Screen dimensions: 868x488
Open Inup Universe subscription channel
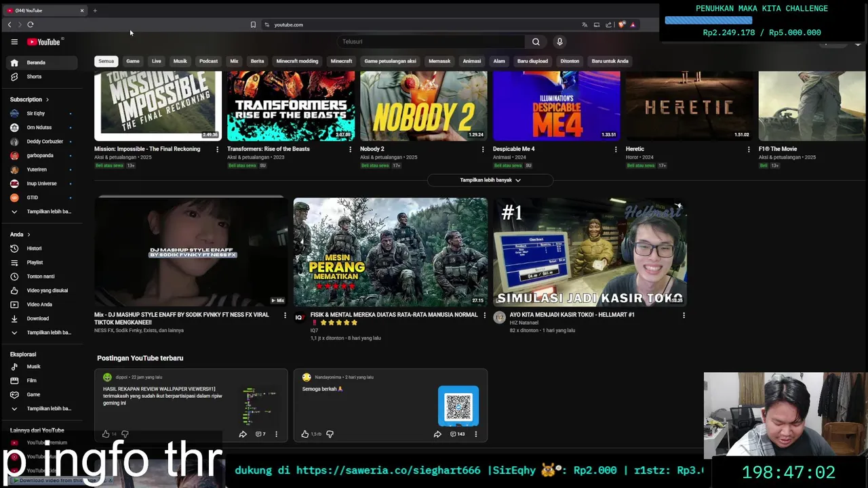(41, 184)
